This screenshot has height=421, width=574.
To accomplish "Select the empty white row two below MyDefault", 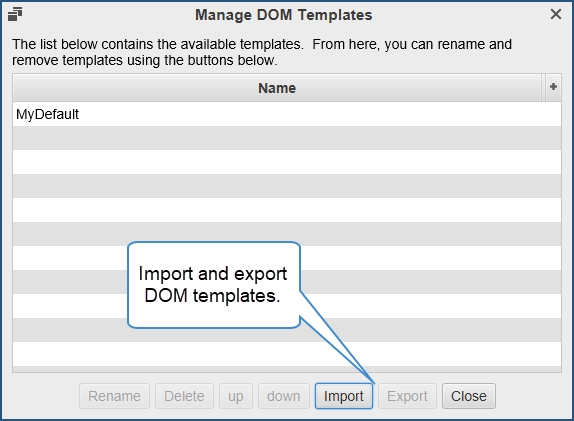I will (287, 162).
